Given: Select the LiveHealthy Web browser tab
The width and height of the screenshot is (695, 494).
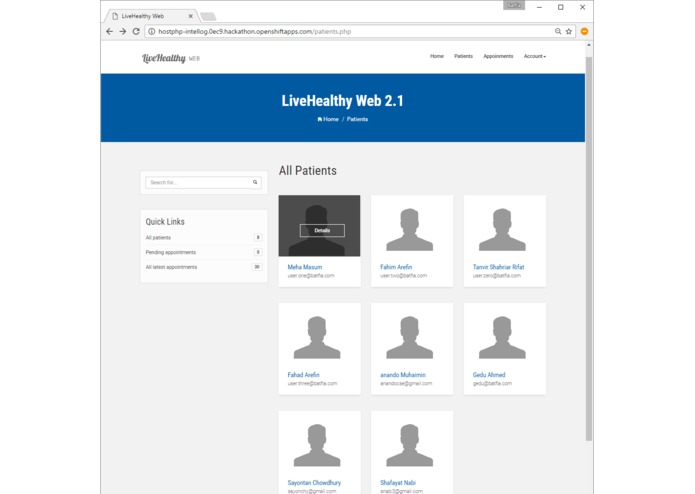Looking at the screenshot, I should 151,16.
